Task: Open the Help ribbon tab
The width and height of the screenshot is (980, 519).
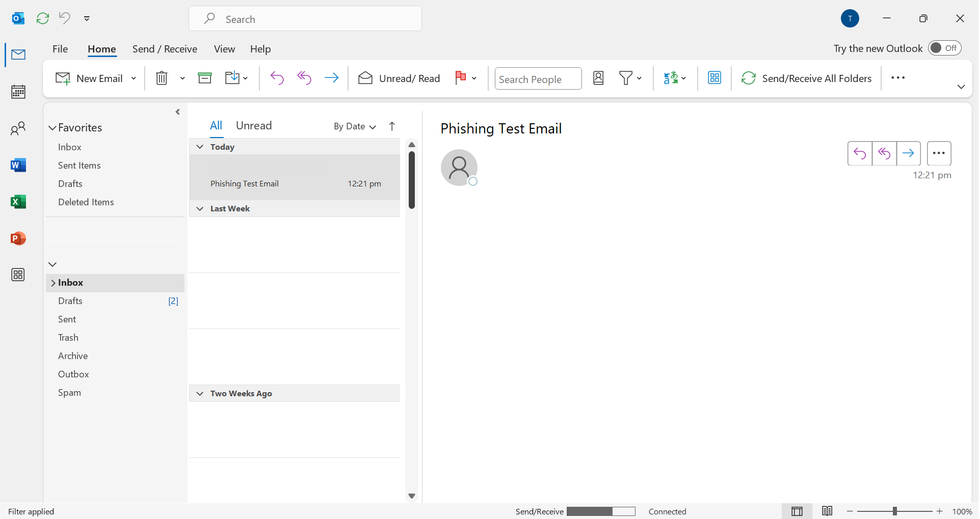Action: tap(260, 49)
